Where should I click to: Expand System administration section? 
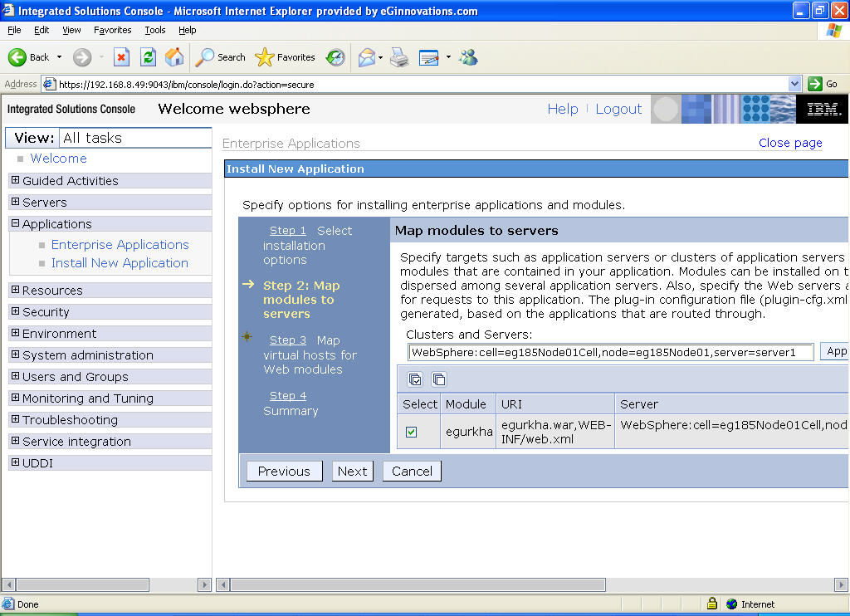click(x=15, y=354)
